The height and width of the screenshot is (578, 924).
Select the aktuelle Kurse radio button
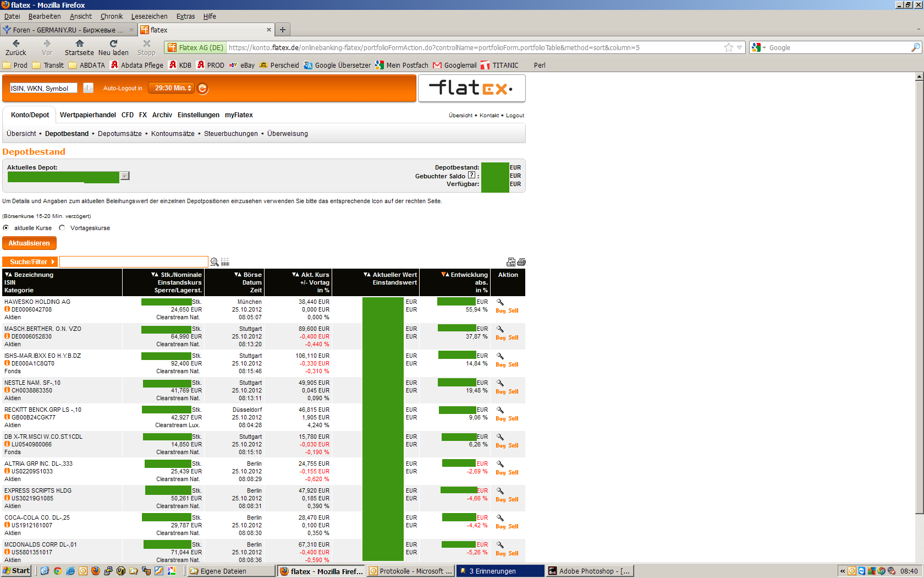click(x=6, y=228)
